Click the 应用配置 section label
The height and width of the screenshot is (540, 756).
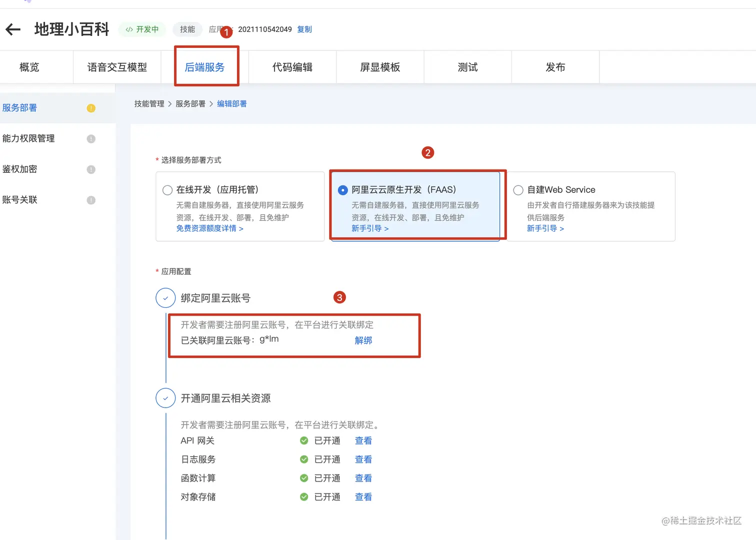[x=176, y=271]
